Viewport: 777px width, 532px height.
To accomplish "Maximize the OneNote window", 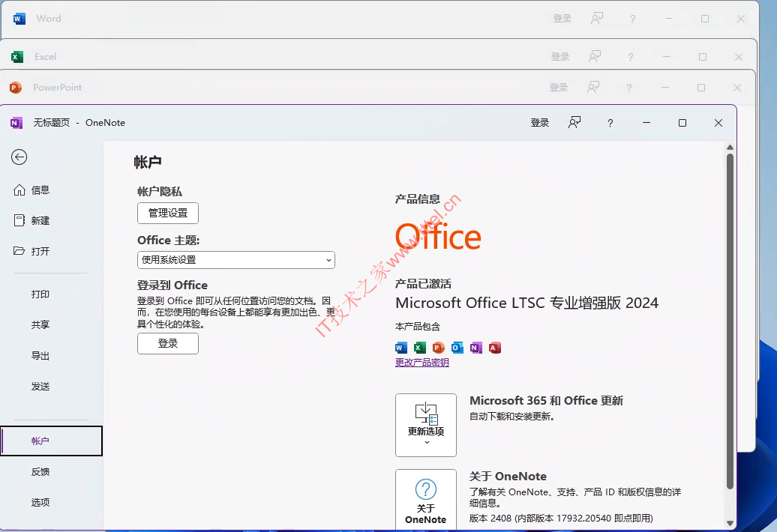I will click(682, 123).
